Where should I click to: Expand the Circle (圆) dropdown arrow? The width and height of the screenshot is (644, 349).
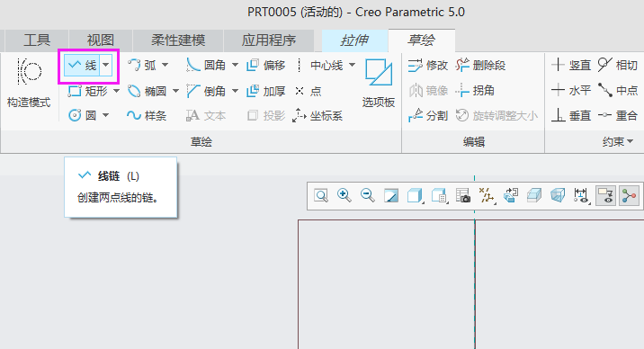pos(106,115)
